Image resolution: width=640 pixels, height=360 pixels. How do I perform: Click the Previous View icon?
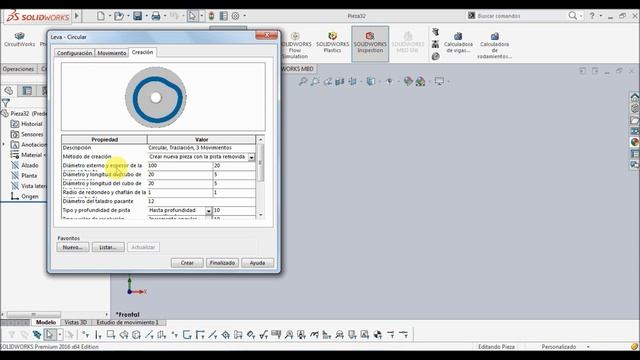point(327,82)
